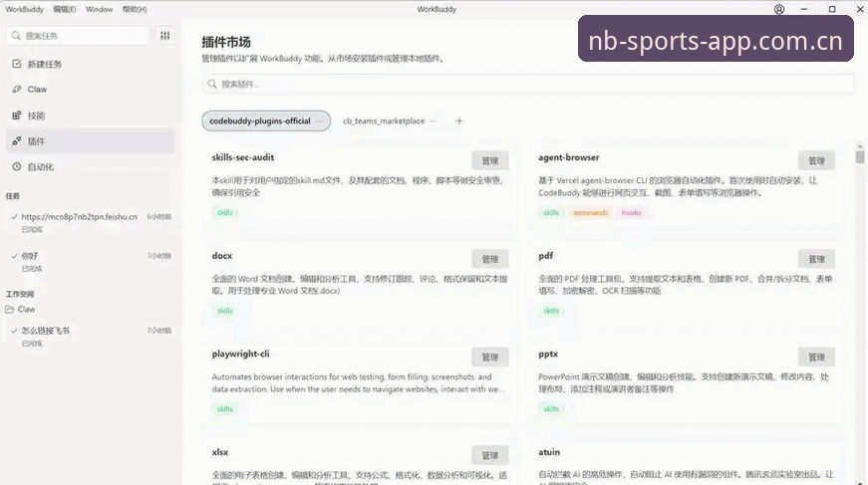Click the 新建任务 compose icon

click(17, 64)
